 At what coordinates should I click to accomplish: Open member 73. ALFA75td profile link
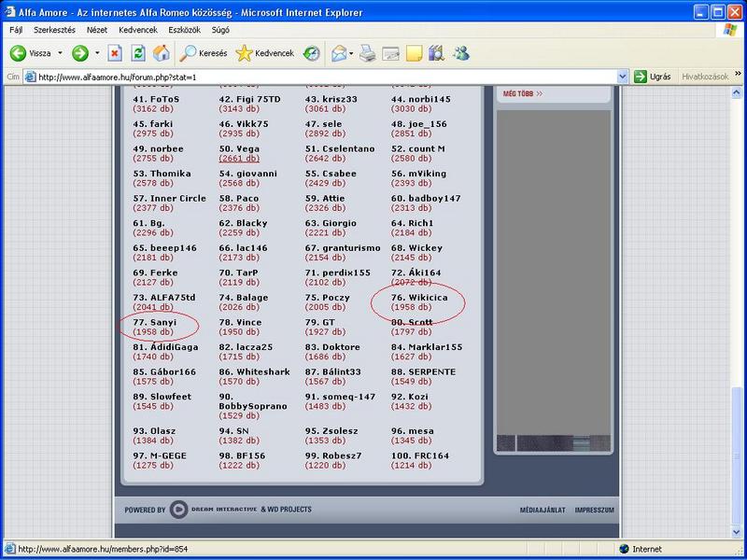164,297
